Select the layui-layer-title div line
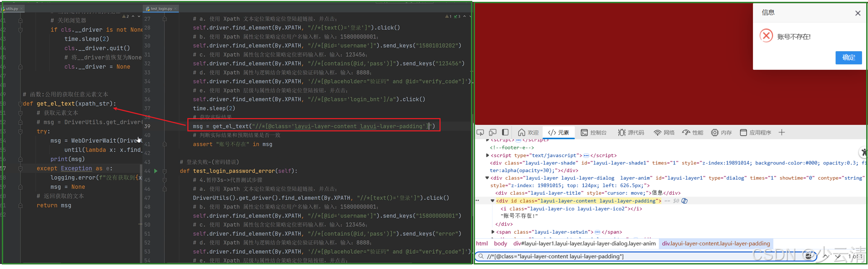Screen dimensions: 868x269 click(x=587, y=193)
